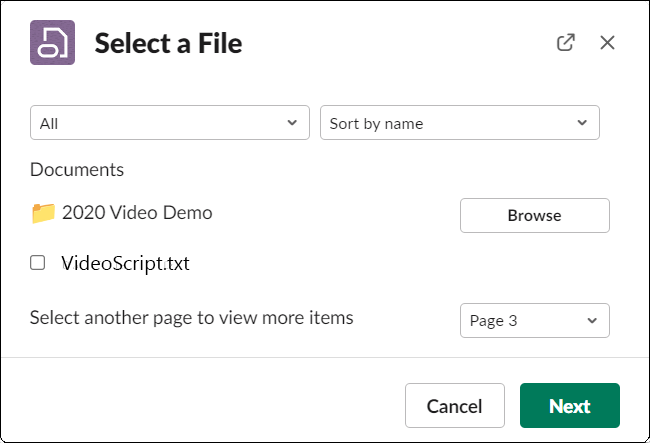Proceed with the green Next button
The width and height of the screenshot is (650, 443).
(569, 406)
